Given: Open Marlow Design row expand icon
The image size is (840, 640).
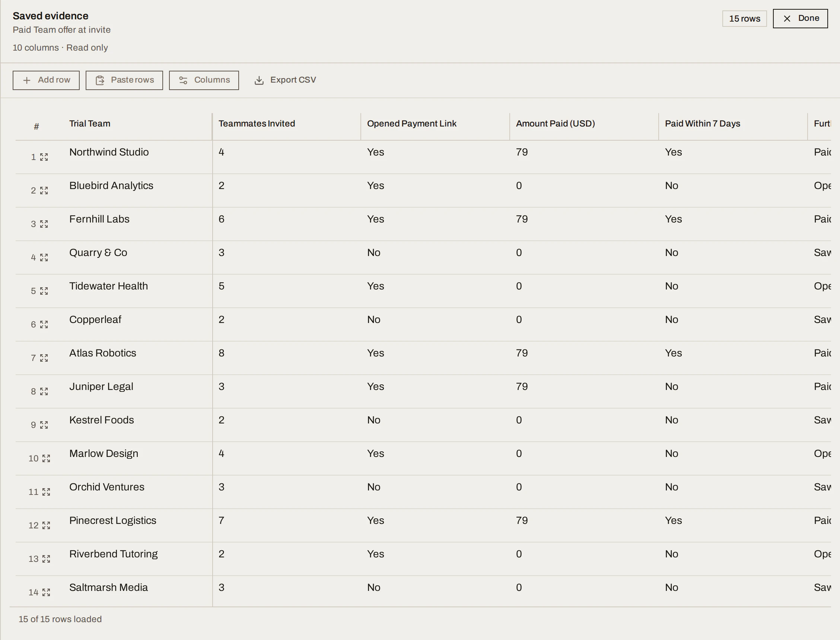Looking at the screenshot, I should [46, 459].
